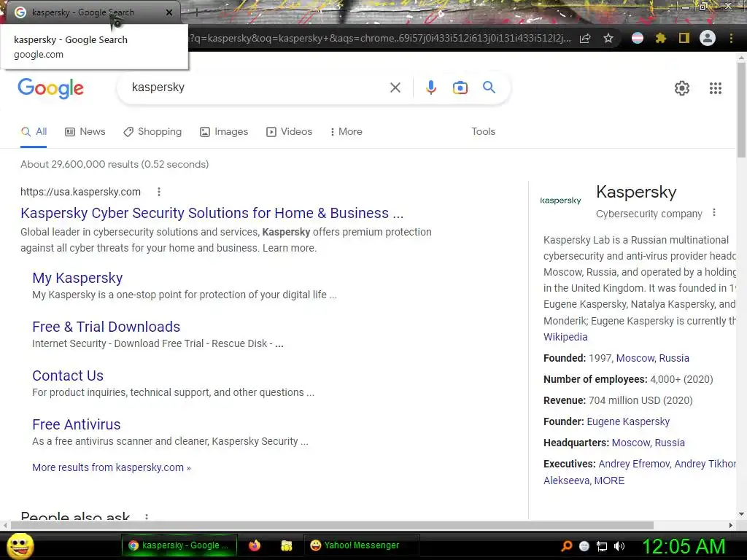Image resolution: width=747 pixels, height=560 pixels.
Task: Open the Contact Us sitelink
Action: (x=68, y=376)
